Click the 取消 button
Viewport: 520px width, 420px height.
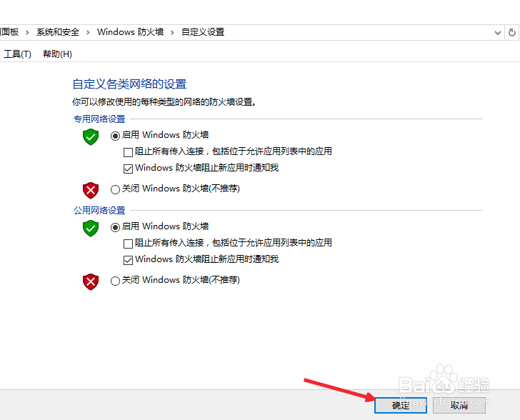click(459, 405)
